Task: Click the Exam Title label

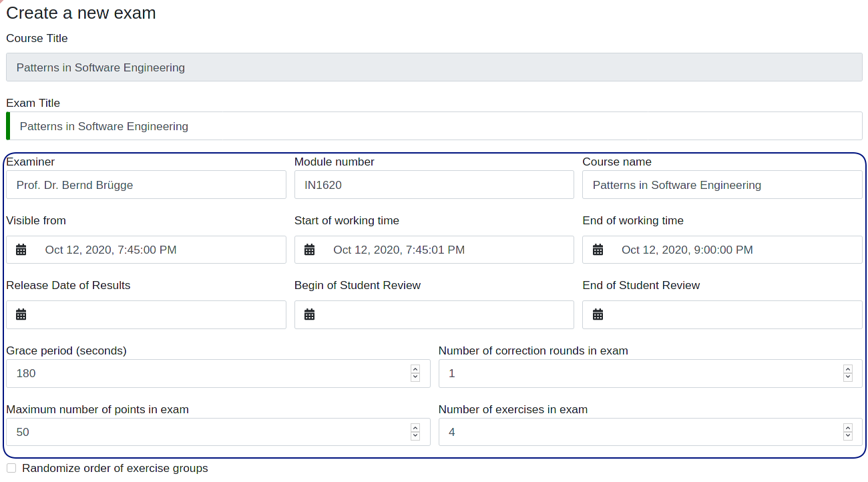Action: [x=33, y=103]
